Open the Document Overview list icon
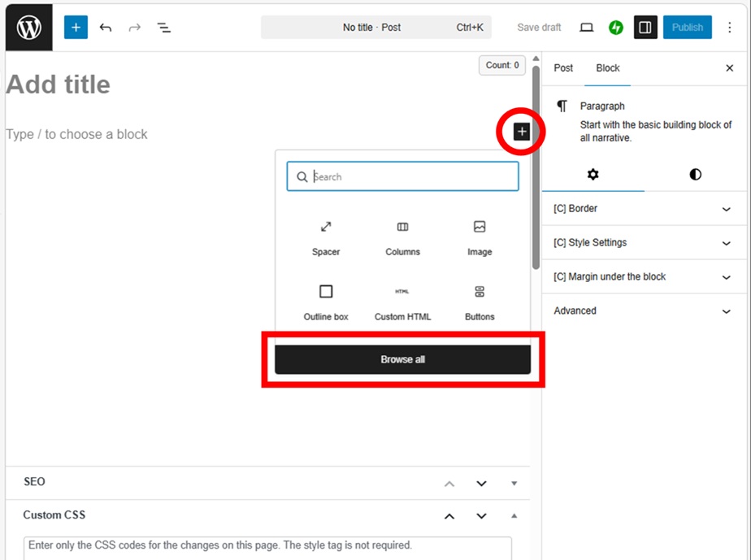The height and width of the screenshot is (560, 751). (163, 28)
